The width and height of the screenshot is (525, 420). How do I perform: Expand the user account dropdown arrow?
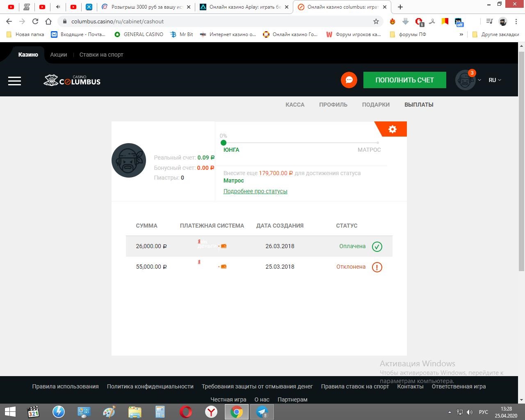coord(479,80)
